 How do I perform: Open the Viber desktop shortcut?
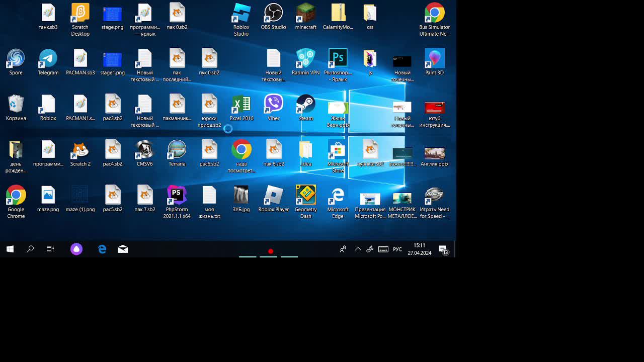[273, 108]
